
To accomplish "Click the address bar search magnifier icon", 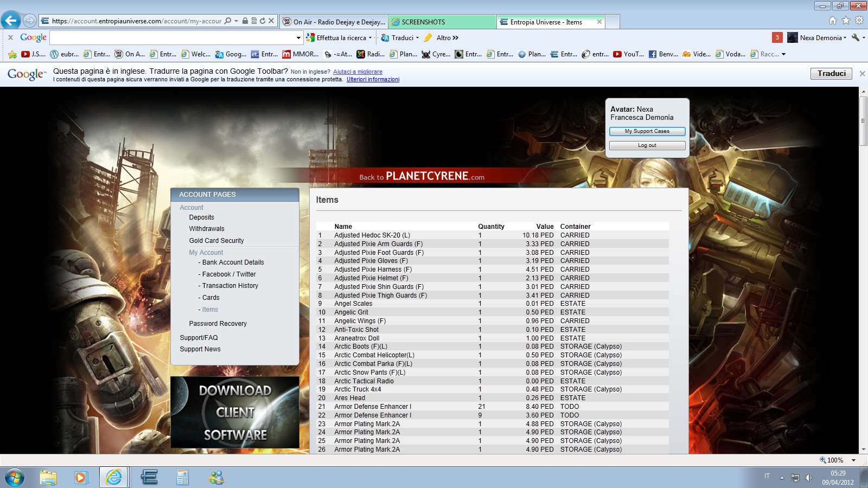I will pyautogui.click(x=228, y=21).
